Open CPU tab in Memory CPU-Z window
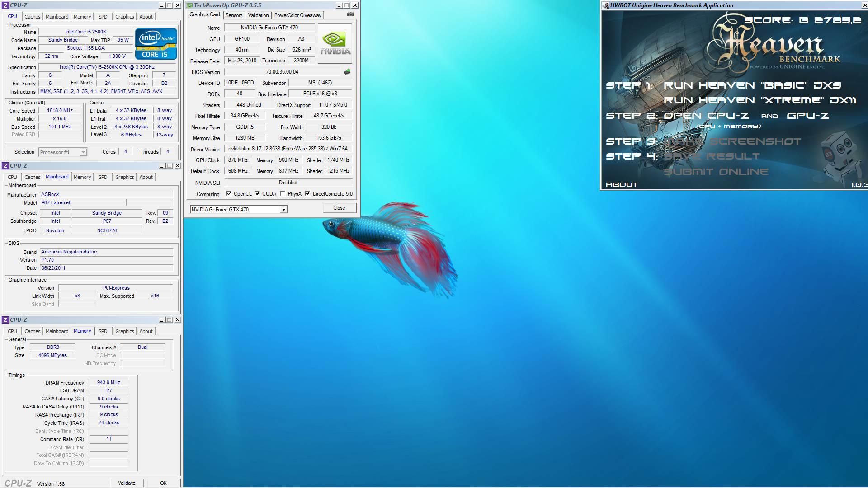This screenshot has height=488, width=868. pos(13,331)
